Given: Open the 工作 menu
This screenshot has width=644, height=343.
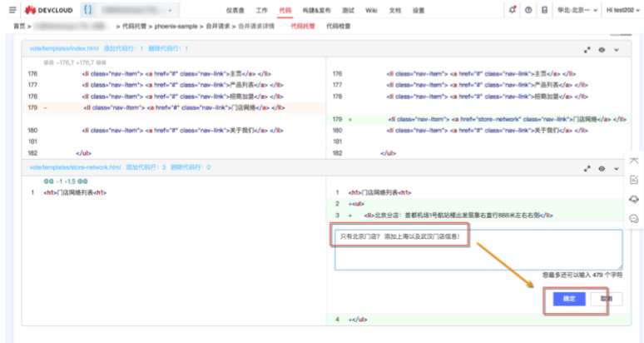Looking at the screenshot, I should (261, 10).
